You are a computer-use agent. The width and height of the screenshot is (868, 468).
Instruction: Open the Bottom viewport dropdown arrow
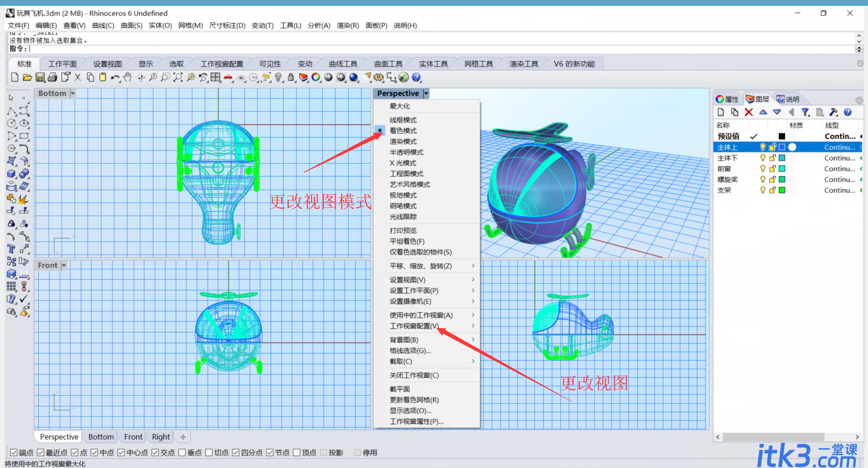tap(73, 93)
